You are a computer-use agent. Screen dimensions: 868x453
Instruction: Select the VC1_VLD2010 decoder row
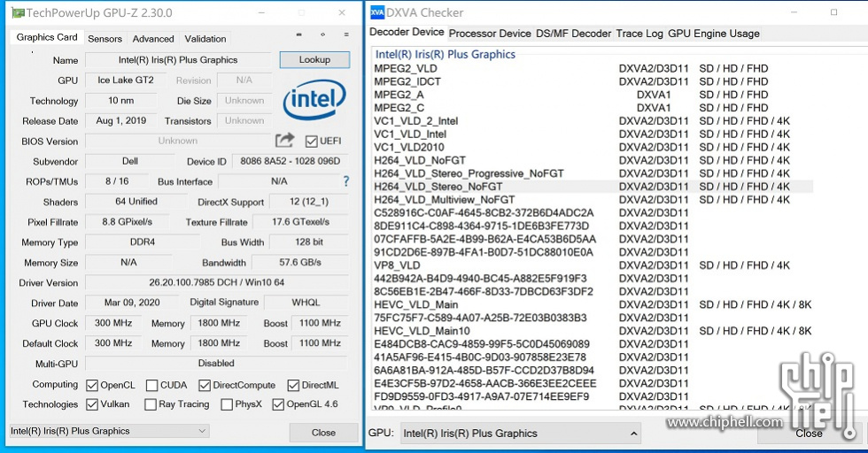click(x=593, y=147)
